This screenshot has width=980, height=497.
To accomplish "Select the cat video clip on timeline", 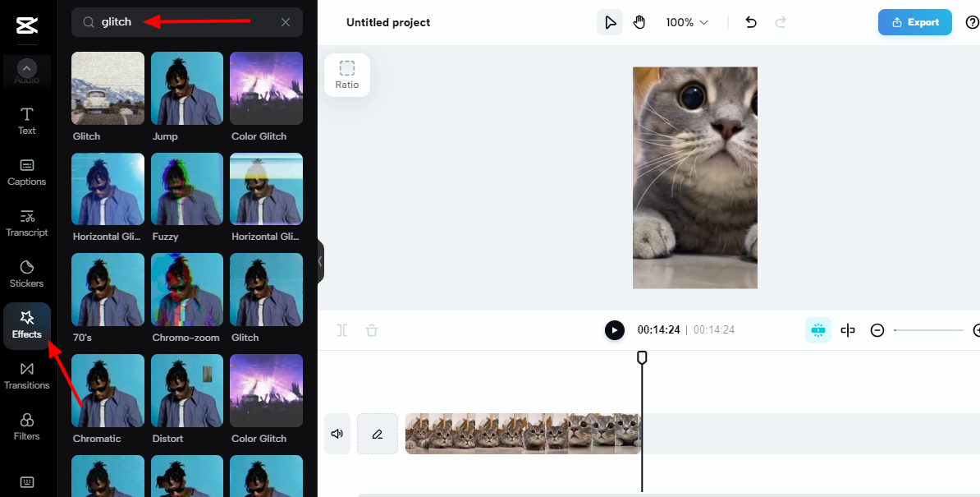I will [x=523, y=434].
